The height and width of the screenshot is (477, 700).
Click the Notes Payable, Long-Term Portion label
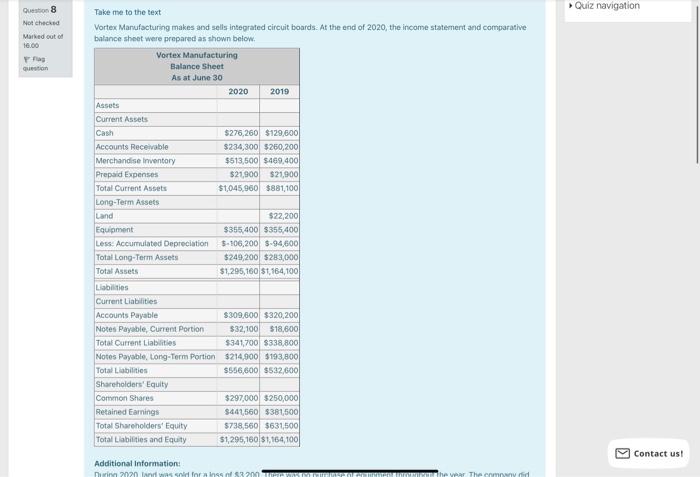[155, 357]
